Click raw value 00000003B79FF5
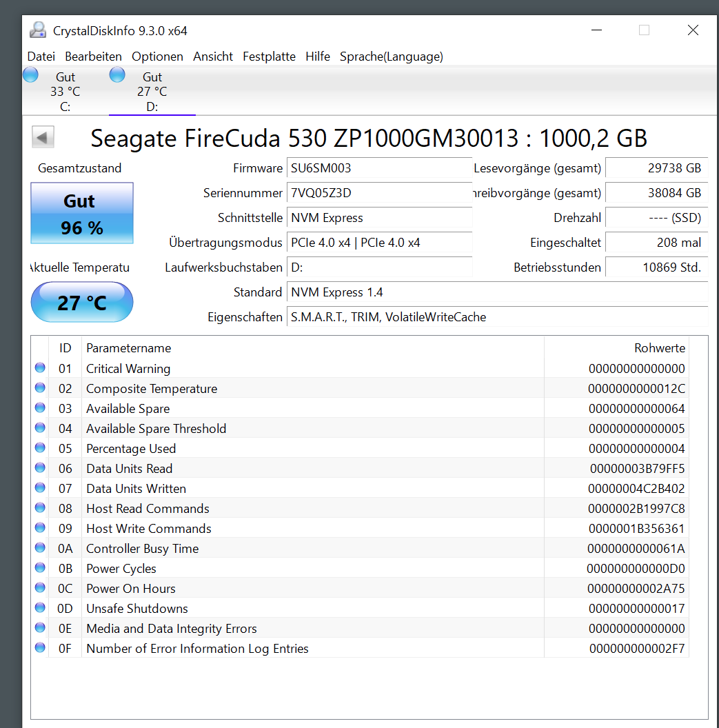The height and width of the screenshot is (728, 719). click(637, 469)
